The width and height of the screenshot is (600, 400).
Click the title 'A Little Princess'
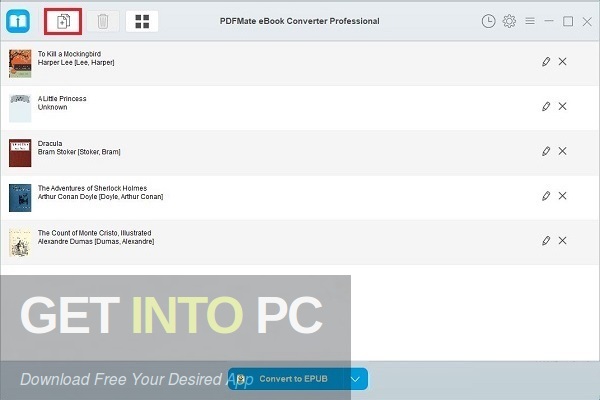(x=62, y=99)
